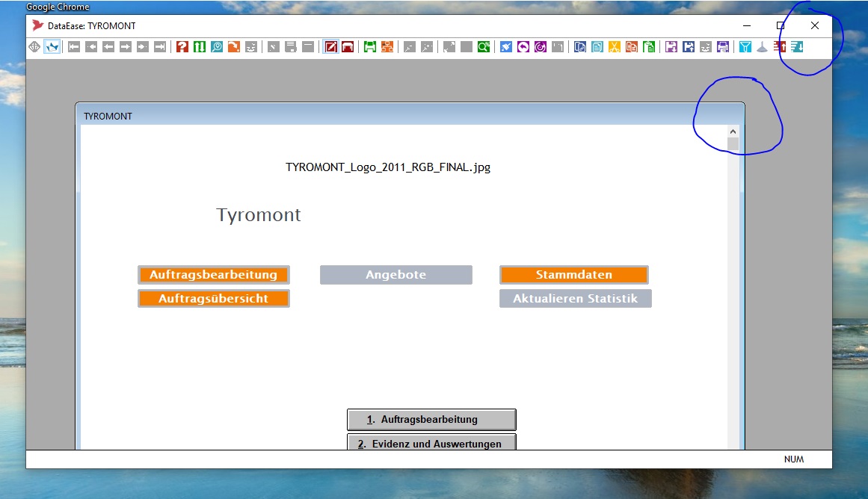Jump to last record arrow-to-bar icon
868x499 pixels.
[160, 47]
